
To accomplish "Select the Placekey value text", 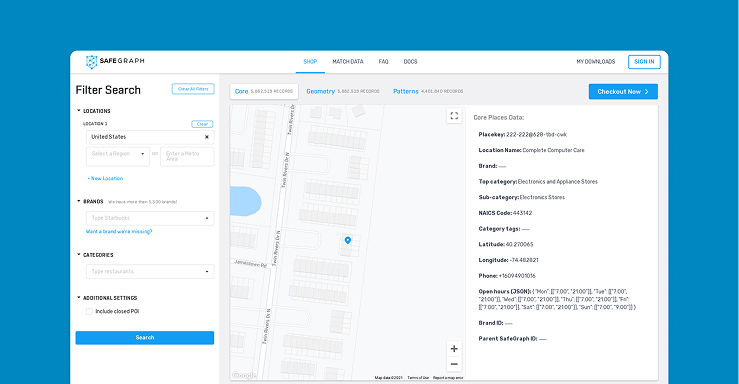I will [536, 135].
